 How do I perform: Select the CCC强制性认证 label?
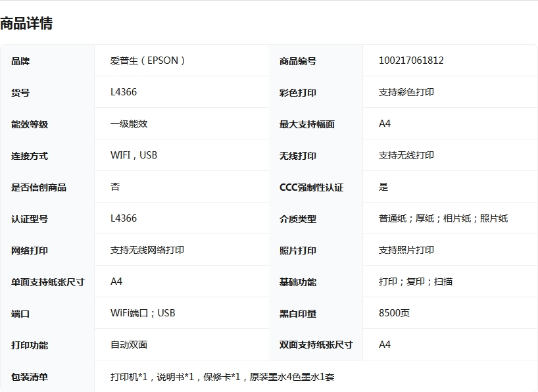click(312, 187)
